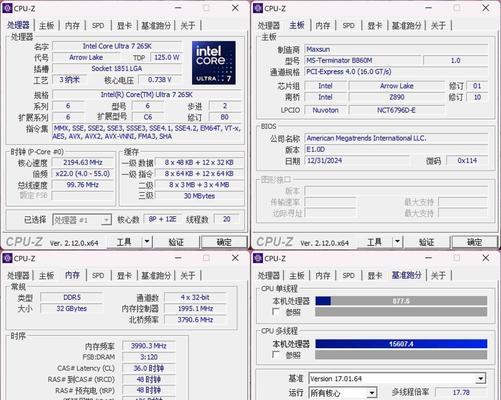The height and width of the screenshot is (400, 501).
Task: Open SPD tab in processor window
Action: 98,25
